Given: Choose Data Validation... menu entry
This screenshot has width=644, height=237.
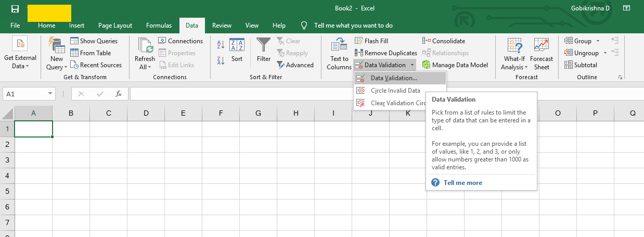Looking at the screenshot, I should (400, 78).
